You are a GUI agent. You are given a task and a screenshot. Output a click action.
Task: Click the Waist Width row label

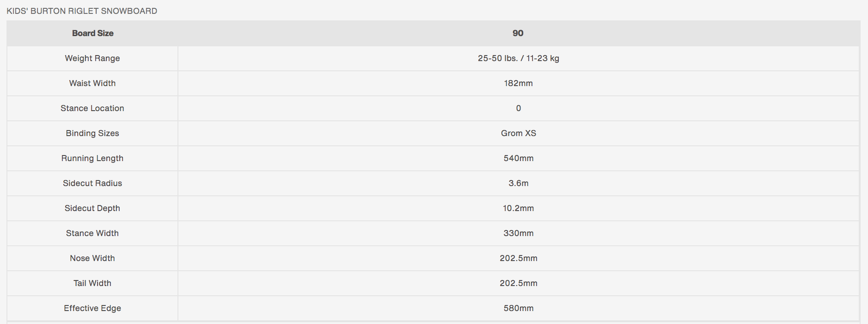(x=92, y=83)
